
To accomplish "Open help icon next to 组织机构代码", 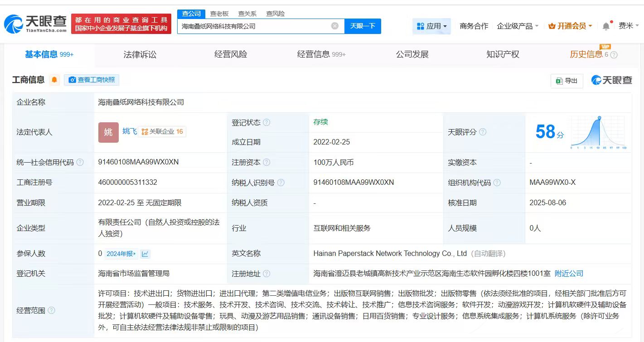I will [497, 183].
